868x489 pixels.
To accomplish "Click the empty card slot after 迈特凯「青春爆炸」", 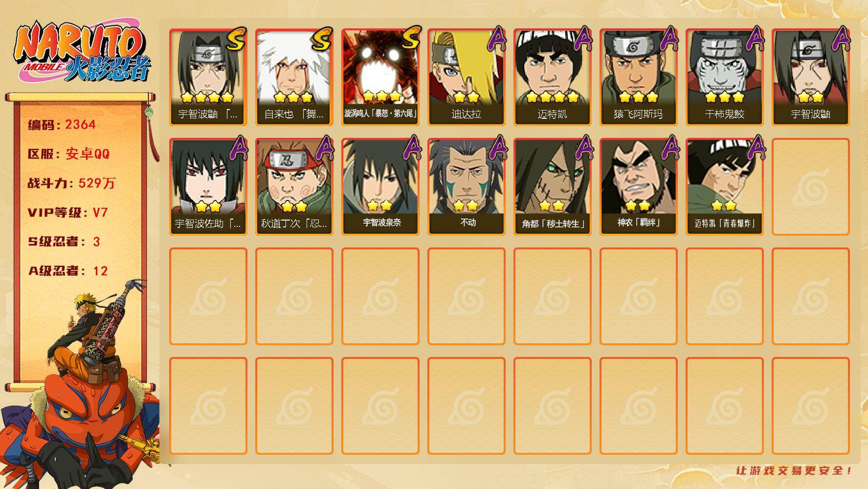I will (x=811, y=187).
